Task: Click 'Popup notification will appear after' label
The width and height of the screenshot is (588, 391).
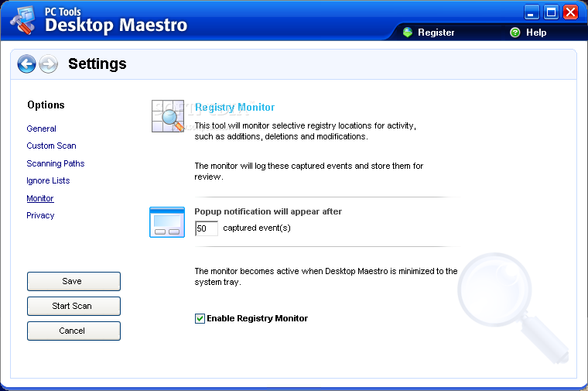Action: pyautogui.click(x=268, y=211)
